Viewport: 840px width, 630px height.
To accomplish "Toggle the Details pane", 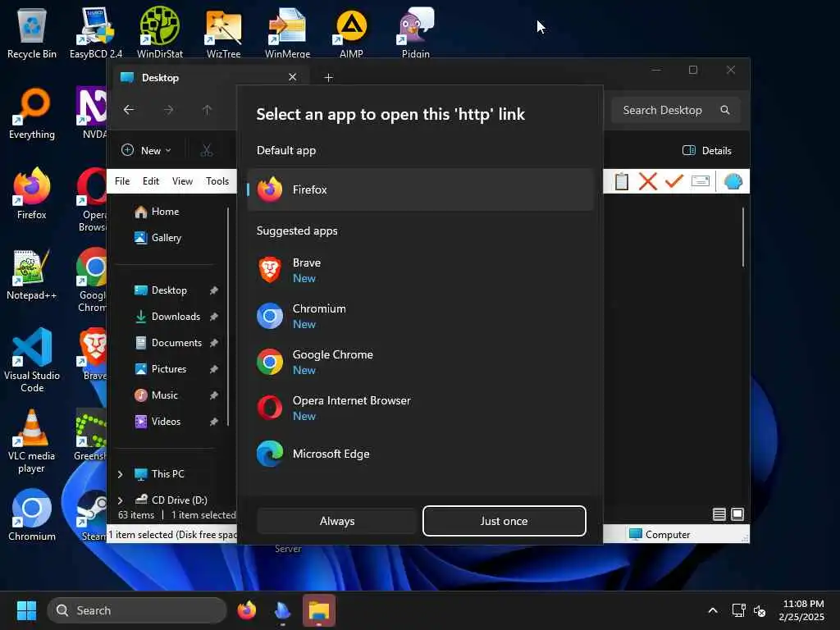I will tap(707, 151).
